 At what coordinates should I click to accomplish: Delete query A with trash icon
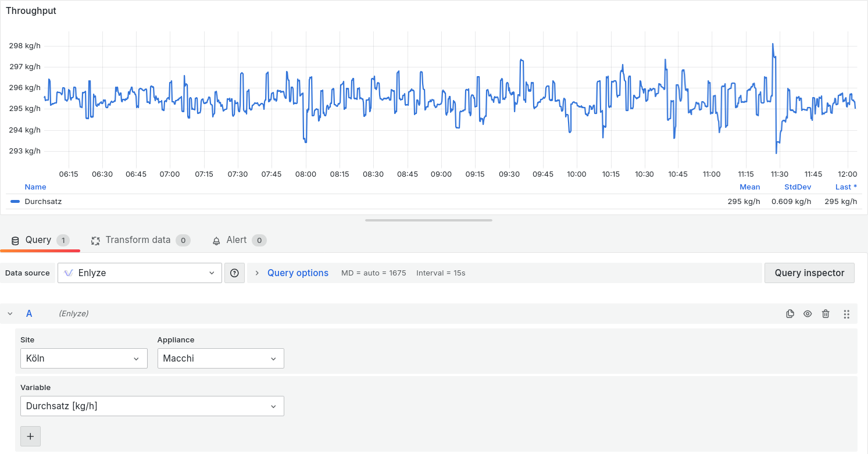point(826,314)
